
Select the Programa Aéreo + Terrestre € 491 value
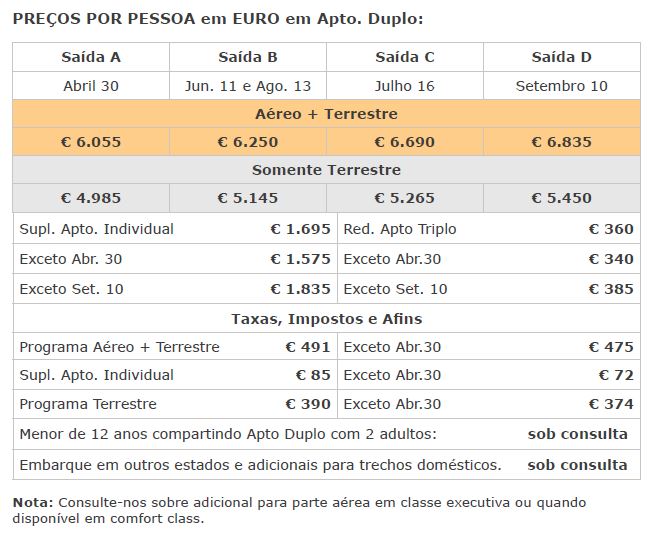click(x=308, y=347)
